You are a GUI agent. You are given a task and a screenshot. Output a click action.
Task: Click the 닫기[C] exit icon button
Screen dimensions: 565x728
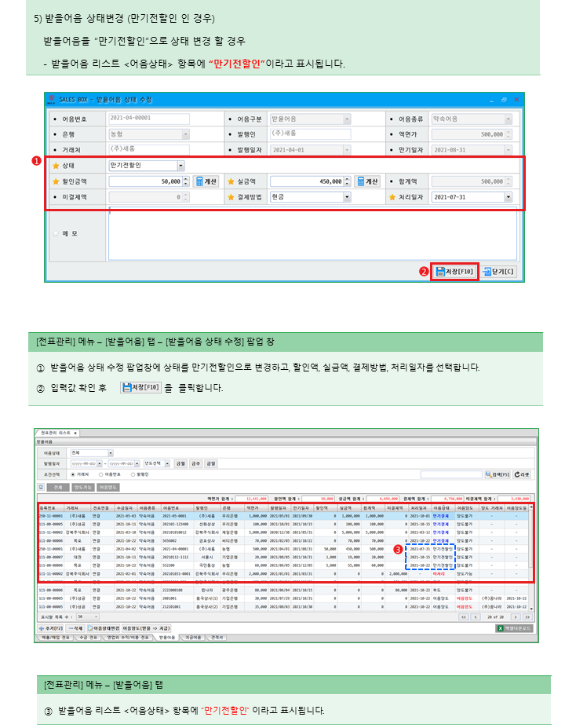pyautogui.click(x=499, y=271)
